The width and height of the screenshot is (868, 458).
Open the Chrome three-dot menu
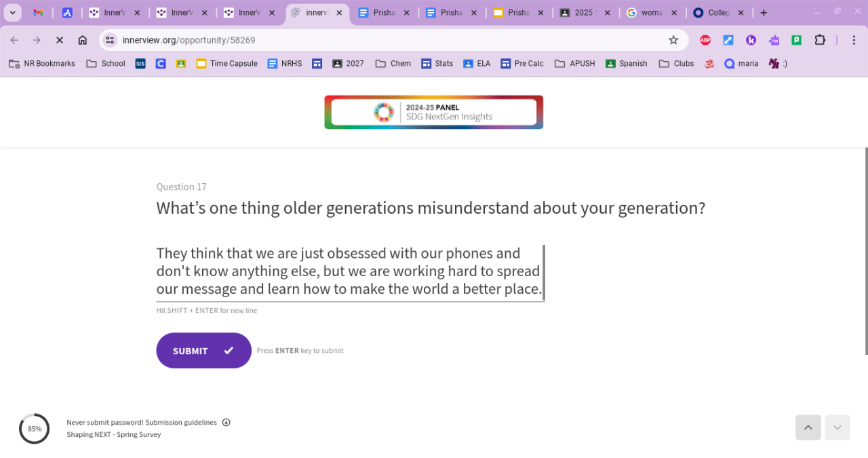(x=854, y=40)
